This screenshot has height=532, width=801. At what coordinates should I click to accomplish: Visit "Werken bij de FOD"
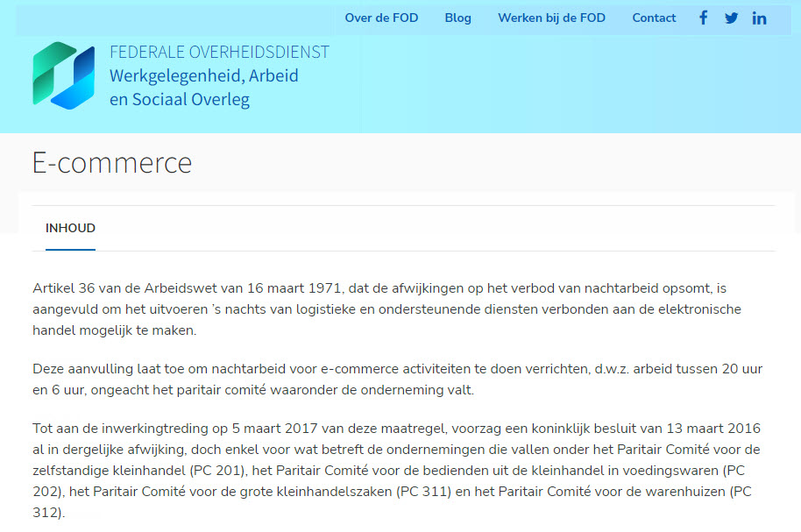[x=551, y=18]
